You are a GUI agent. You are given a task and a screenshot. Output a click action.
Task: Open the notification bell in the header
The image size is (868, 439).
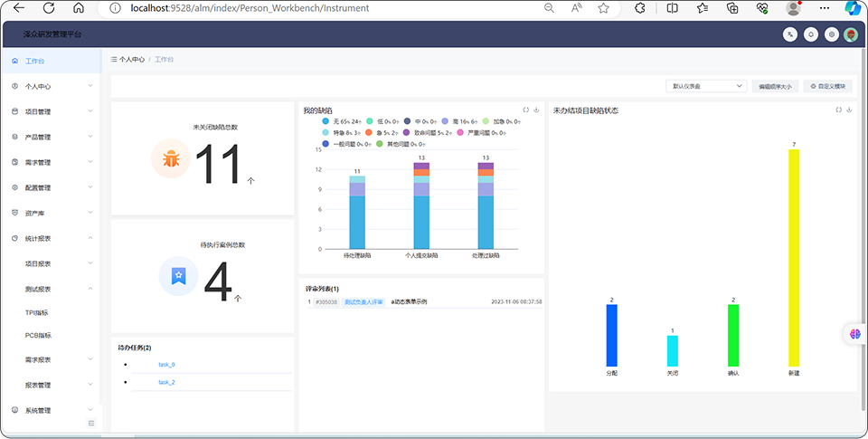point(811,34)
